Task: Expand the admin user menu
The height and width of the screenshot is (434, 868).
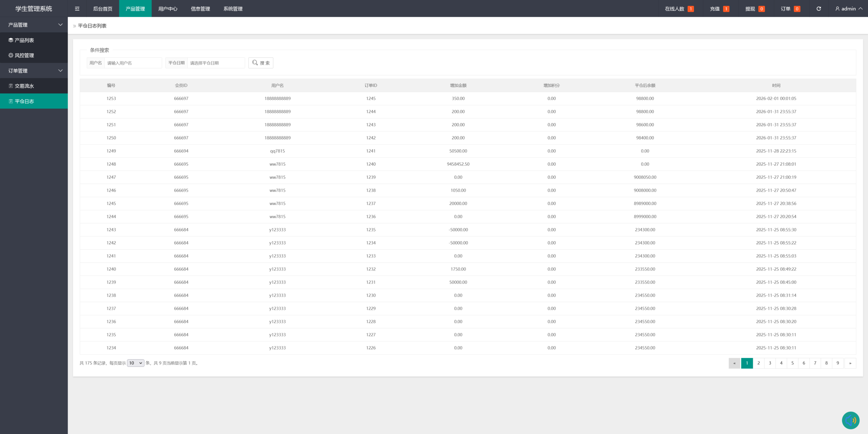Action: (x=849, y=9)
